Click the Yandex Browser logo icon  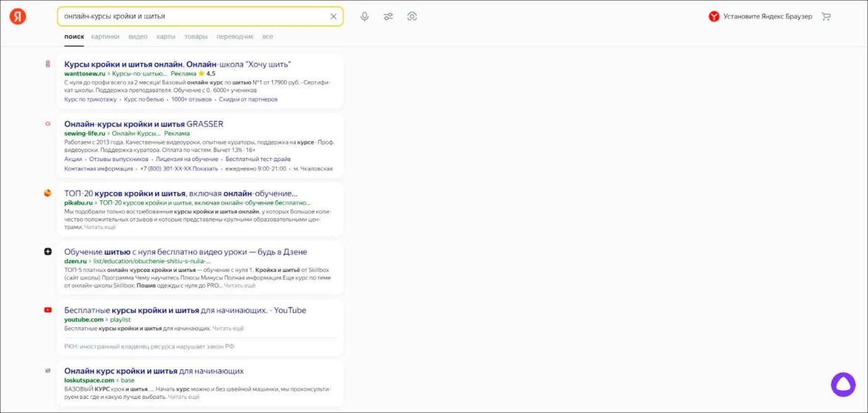coord(714,17)
